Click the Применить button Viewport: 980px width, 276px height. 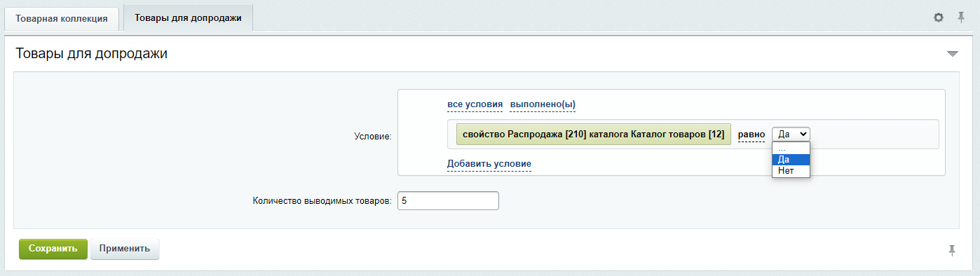point(125,249)
